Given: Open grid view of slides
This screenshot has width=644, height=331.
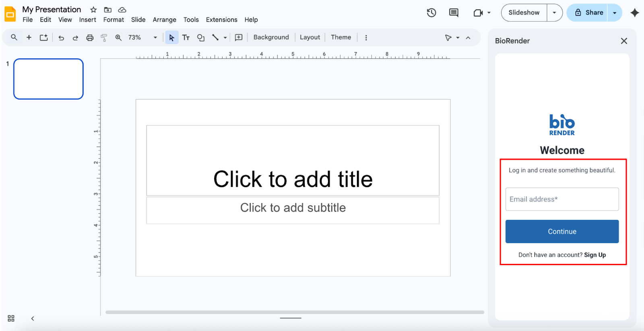Looking at the screenshot, I should 11,319.
